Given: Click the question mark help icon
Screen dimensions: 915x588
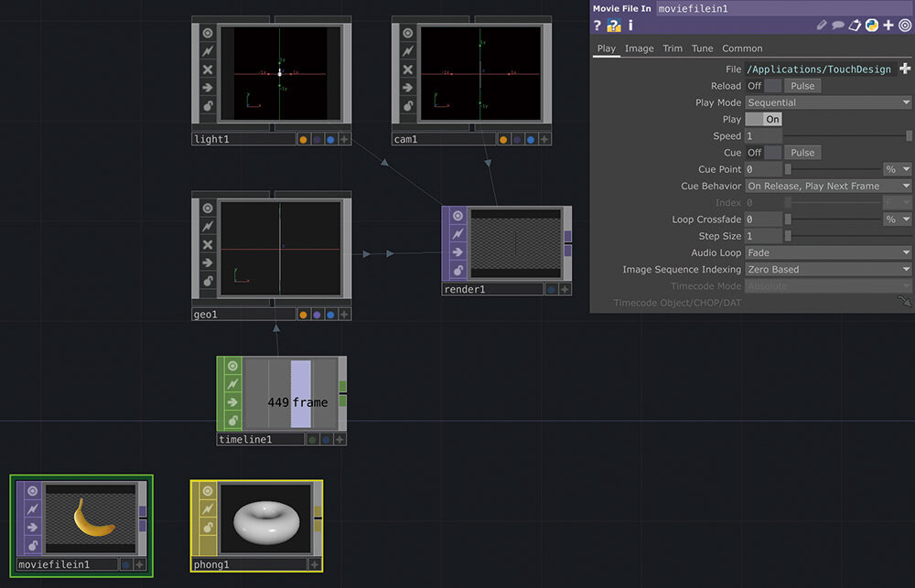Looking at the screenshot, I should tap(596, 25).
